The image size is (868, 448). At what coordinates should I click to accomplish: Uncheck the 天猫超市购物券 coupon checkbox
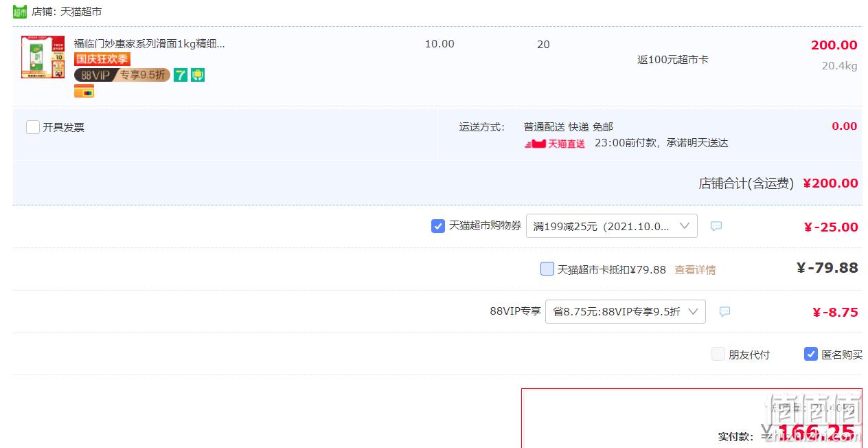(x=438, y=226)
